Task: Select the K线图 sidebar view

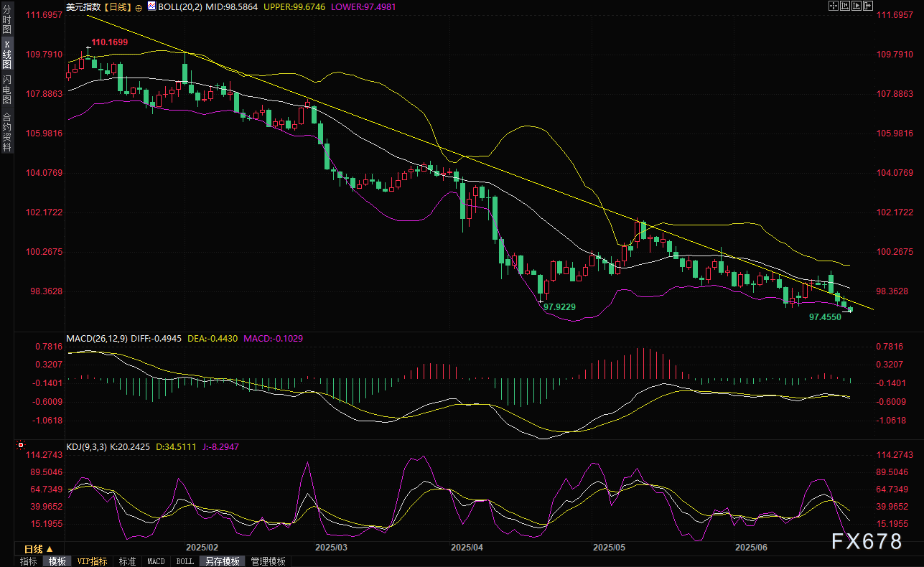Action: pyautogui.click(x=6, y=55)
